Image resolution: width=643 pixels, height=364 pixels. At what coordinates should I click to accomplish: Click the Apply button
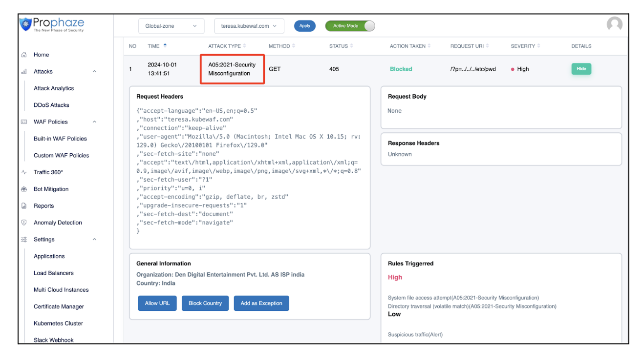coord(304,26)
